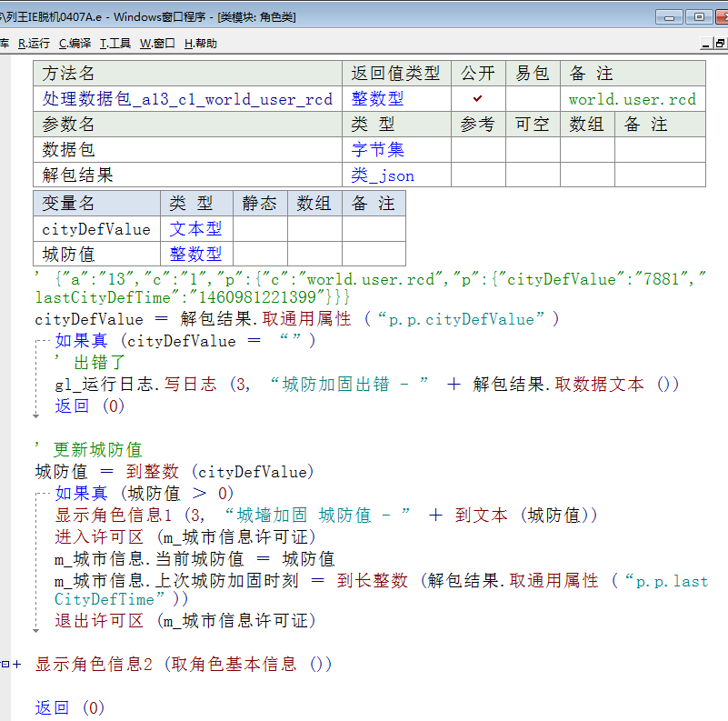Restore the inner document window
This screenshot has height=721, width=728.
coord(721,43)
